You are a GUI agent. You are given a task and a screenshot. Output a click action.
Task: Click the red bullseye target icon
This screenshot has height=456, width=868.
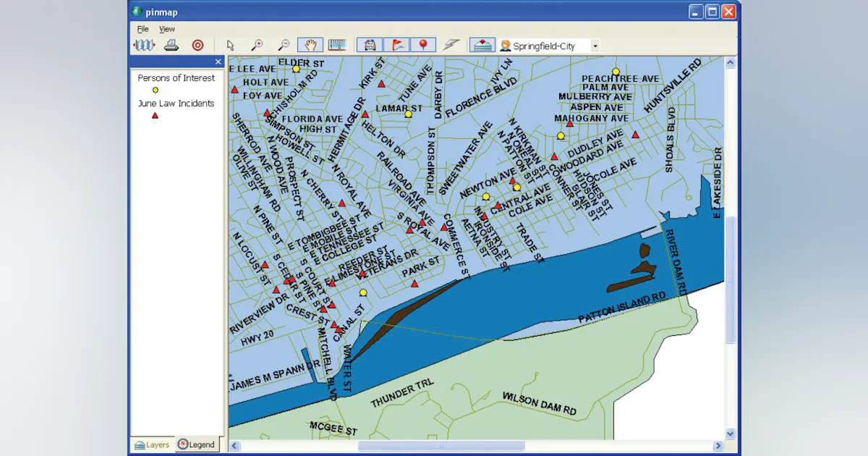pos(197,45)
